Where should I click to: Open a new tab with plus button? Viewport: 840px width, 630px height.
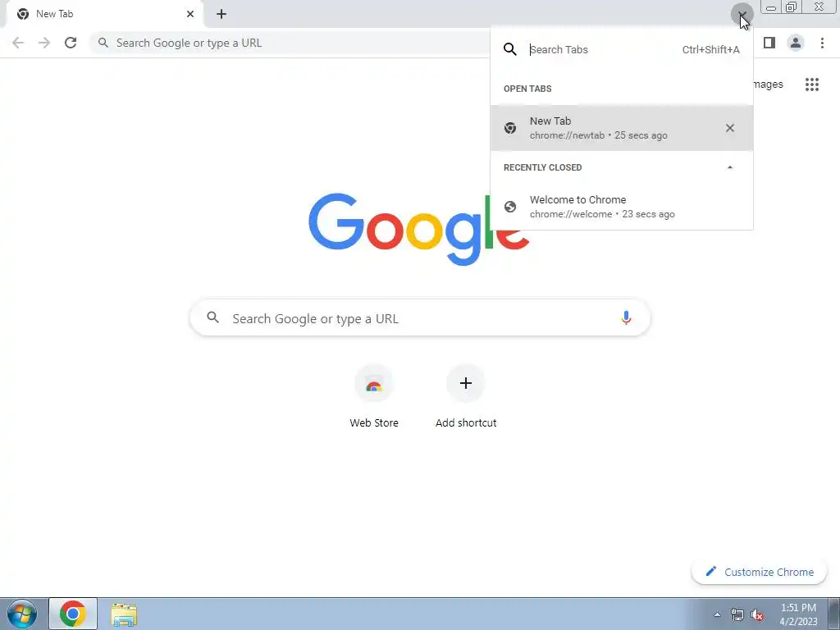221,14
